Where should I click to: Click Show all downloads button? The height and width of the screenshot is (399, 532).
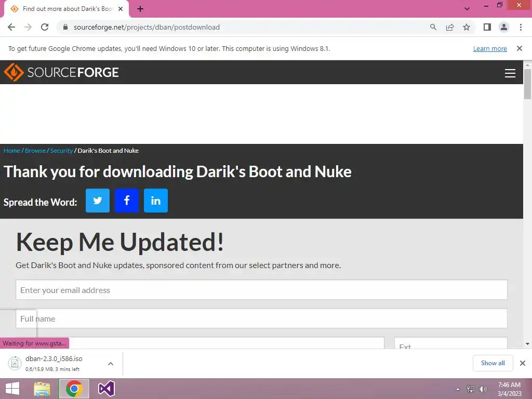click(493, 363)
